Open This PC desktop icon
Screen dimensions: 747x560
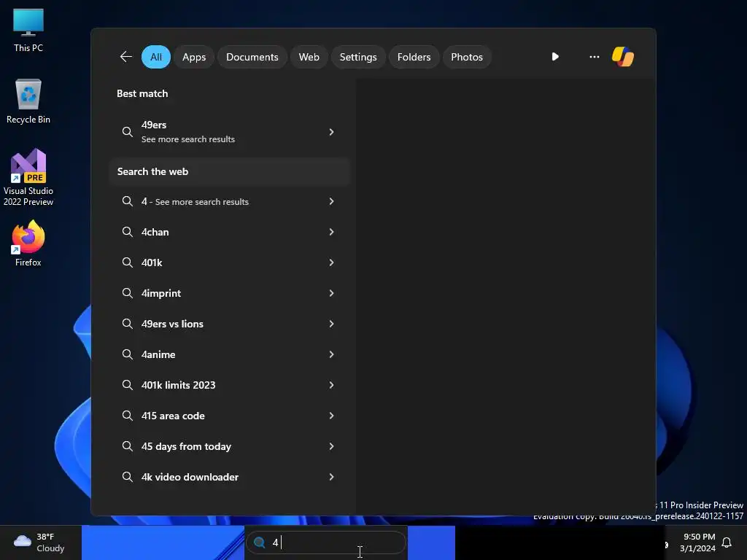28,31
